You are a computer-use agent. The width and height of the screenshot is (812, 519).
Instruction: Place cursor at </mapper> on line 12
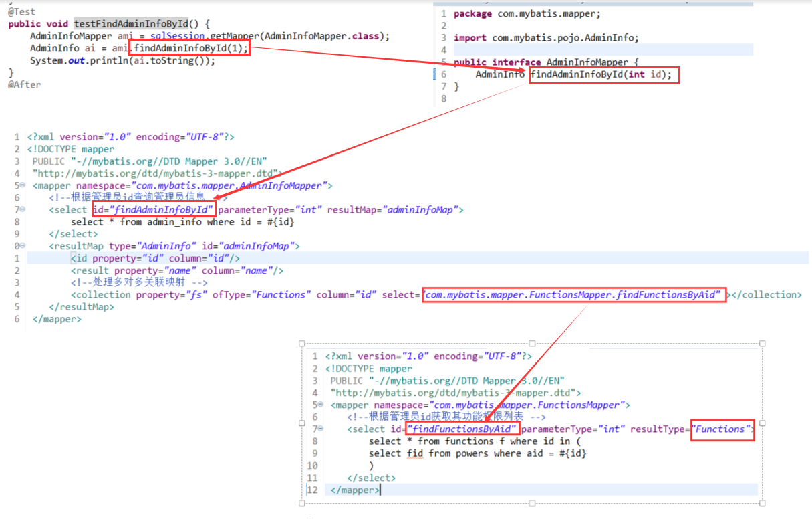pos(355,490)
